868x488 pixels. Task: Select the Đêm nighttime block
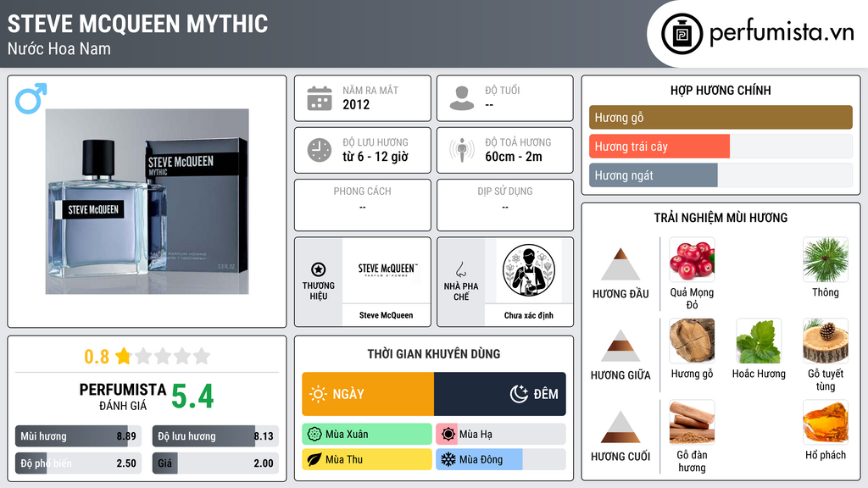[500, 394]
